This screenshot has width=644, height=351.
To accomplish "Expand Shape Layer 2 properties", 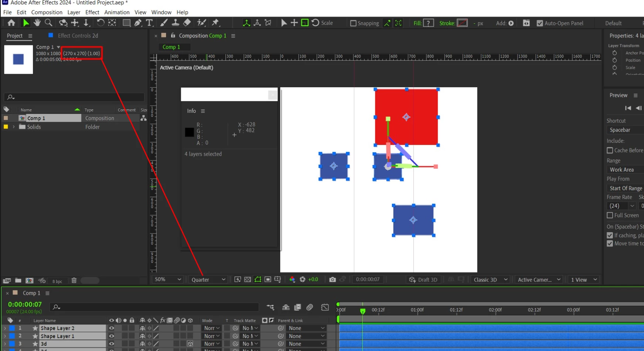I will (5, 328).
